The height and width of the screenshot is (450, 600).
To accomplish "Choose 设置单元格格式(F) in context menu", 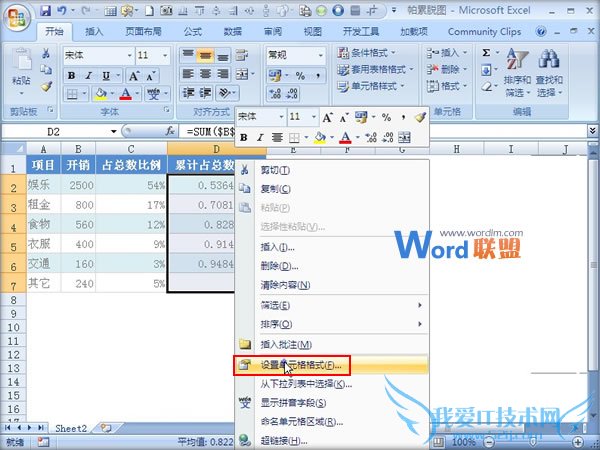I will click(331, 365).
